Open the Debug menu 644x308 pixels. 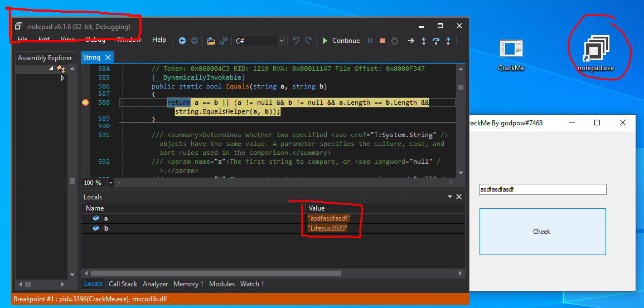(95, 40)
